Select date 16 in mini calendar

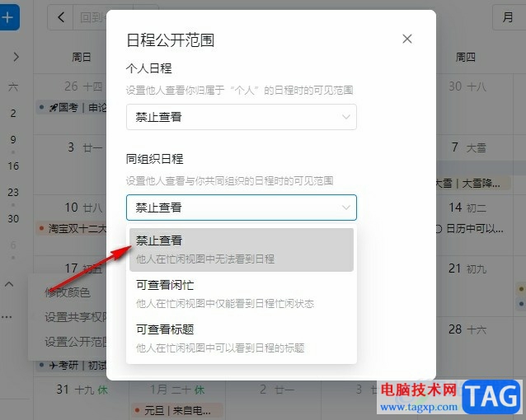(13, 166)
